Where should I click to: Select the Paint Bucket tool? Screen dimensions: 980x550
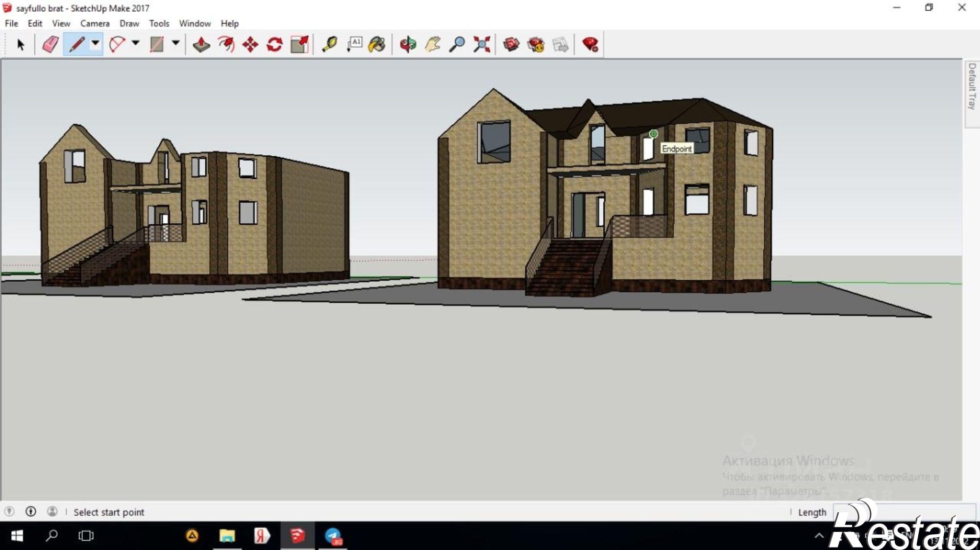tap(376, 45)
